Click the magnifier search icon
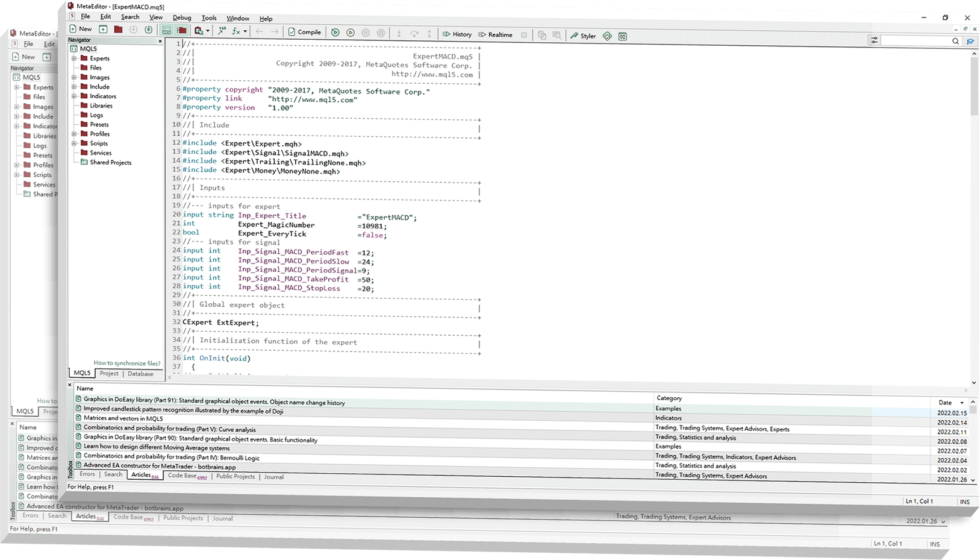Viewport: 980px width, 560px height. (955, 41)
